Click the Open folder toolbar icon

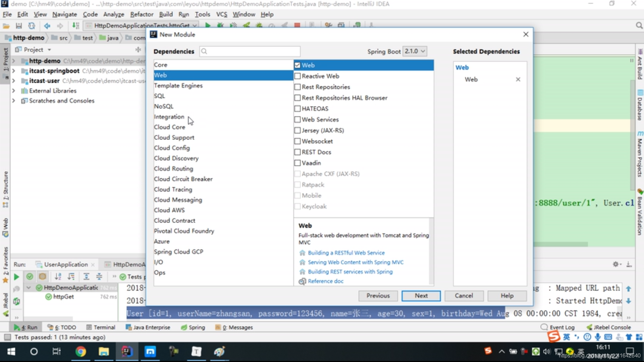tap(6, 26)
